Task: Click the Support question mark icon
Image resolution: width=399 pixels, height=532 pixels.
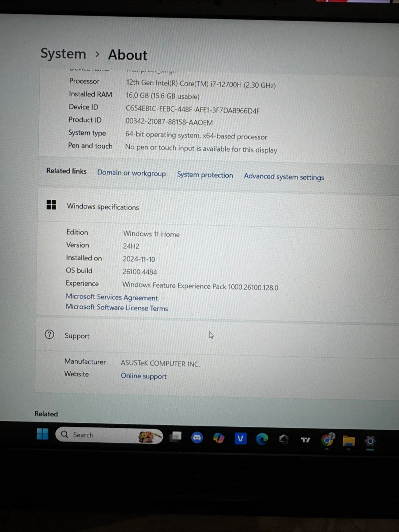Action: (x=49, y=334)
